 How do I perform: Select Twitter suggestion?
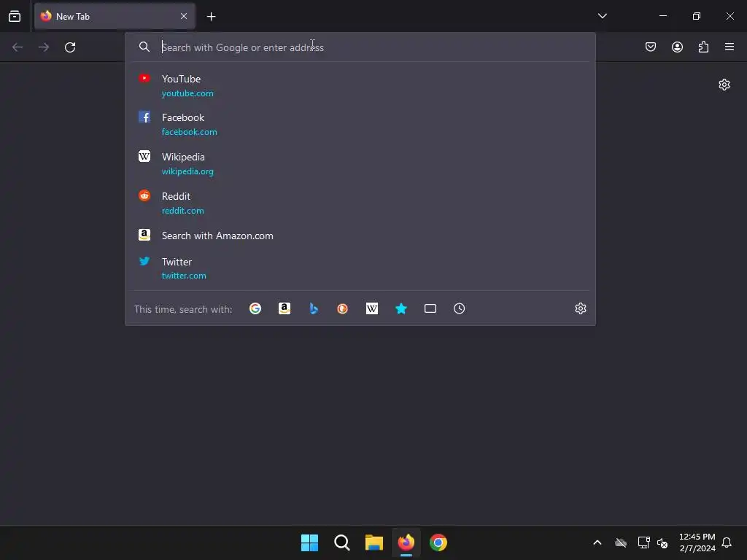click(360, 268)
